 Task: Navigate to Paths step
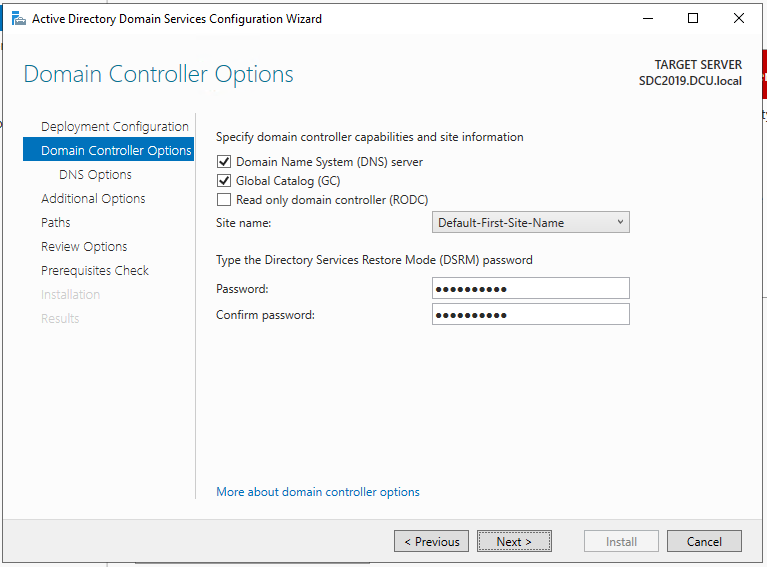[x=56, y=223]
